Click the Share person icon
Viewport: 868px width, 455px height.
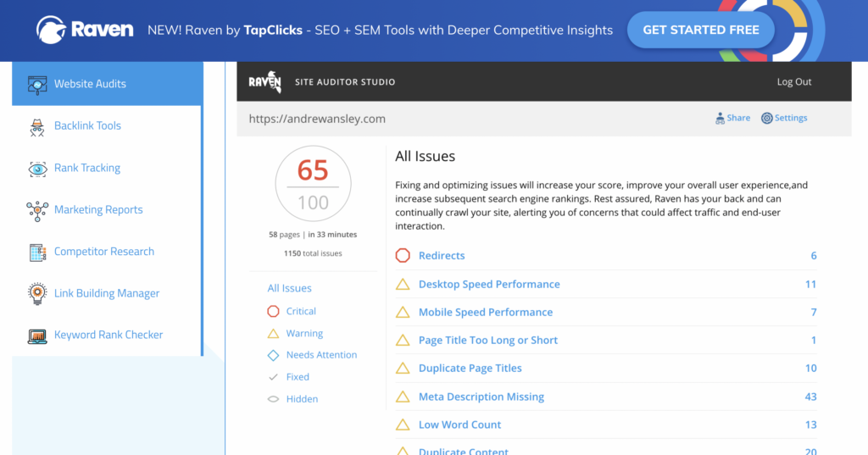pos(720,119)
